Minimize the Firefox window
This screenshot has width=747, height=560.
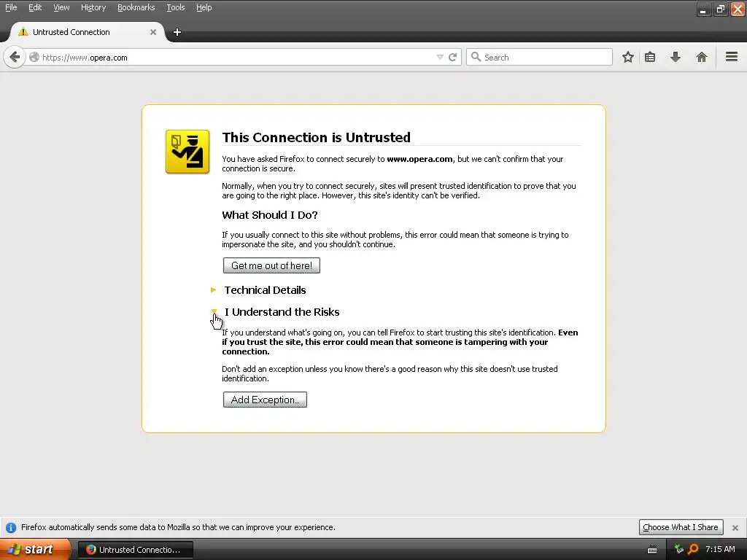click(704, 9)
